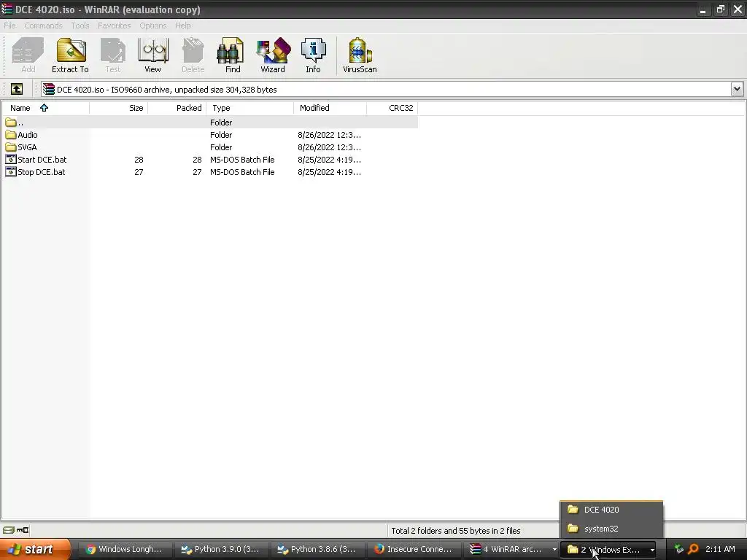Viewport: 747px width, 560px height.
Task: Switch to Insecure Connection Firefox taskbar item
Action: [x=414, y=549]
